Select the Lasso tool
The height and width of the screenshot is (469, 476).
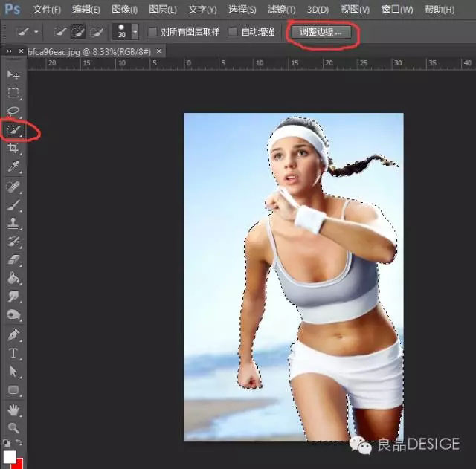[13, 111]
